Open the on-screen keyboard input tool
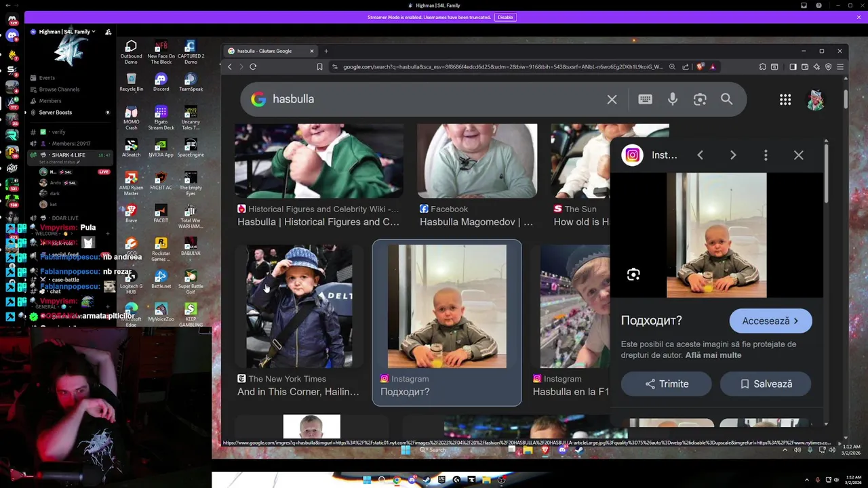The width and height of the screenshot is (868, 488). pyautogui.click(x=645, y=100)
